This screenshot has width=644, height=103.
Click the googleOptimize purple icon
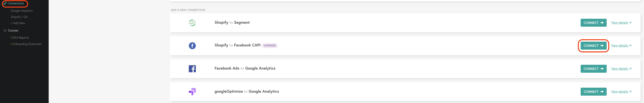192,92
